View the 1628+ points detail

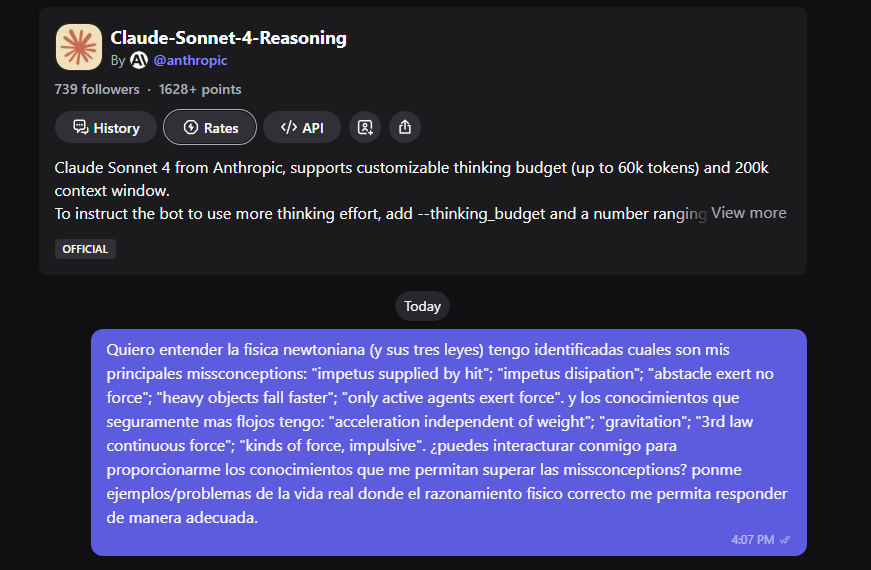pyautogui.click(x=200, y=89)
